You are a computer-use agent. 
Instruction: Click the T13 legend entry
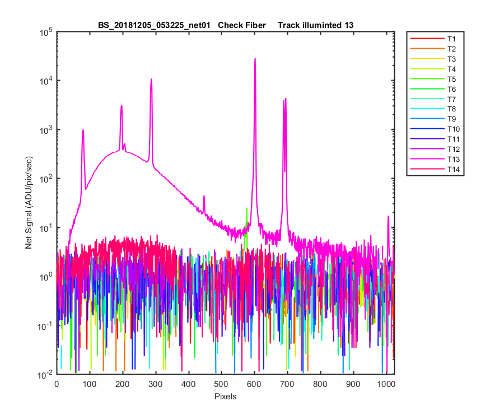pos(435,159)
